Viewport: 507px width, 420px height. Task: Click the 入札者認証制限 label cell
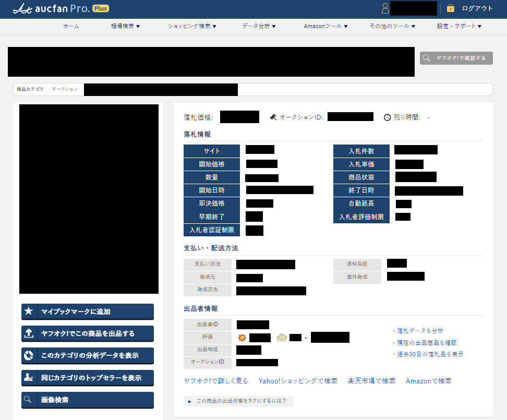212,230
